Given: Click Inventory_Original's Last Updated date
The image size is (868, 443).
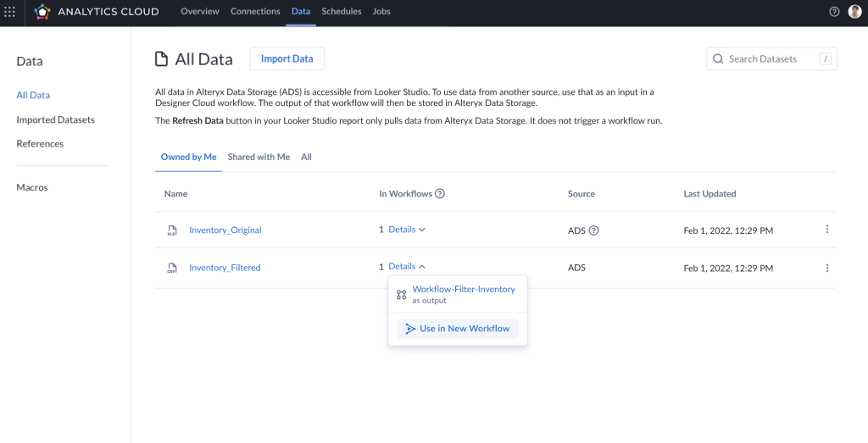Looking at the screenshot, I should (x=728, y=230).
